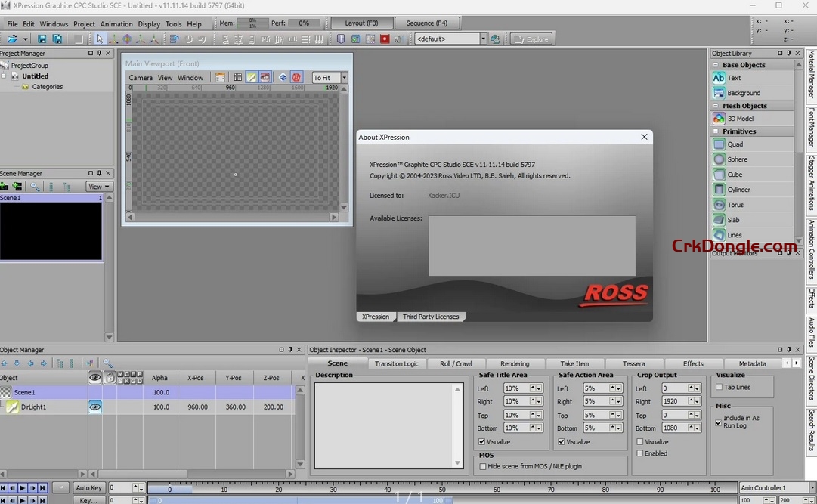Hide DirLight1 using its eye icon

click(x=94, y=407)
